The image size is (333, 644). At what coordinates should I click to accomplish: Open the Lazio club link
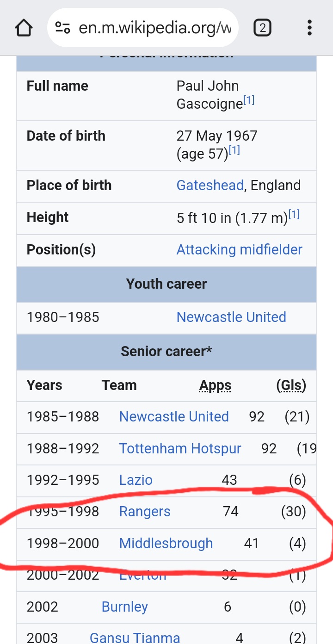point(136,480)
